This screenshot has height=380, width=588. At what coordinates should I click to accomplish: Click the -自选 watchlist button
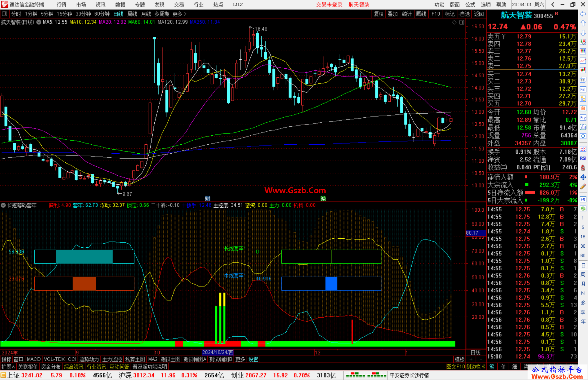pos(464,14)
